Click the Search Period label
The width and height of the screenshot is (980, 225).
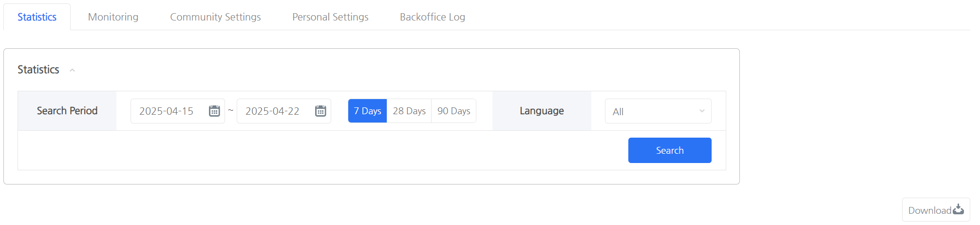[x=67, y=111]
